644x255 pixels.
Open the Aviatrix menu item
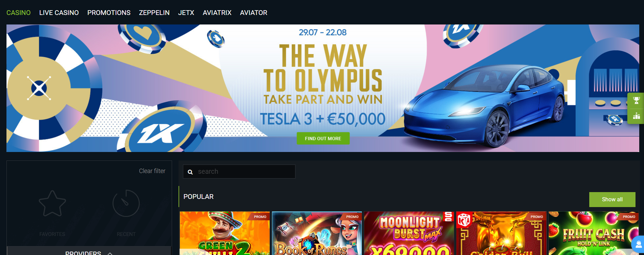click(217, 13)
